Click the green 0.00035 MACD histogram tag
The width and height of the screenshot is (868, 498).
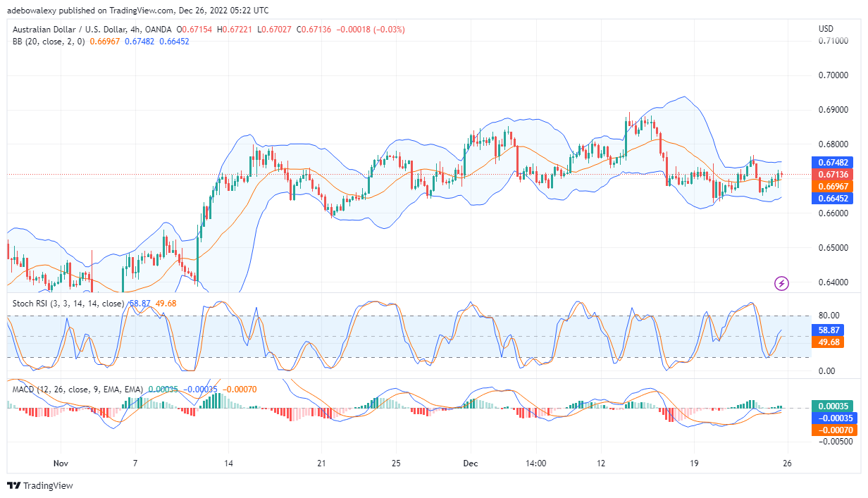[834, 406]
